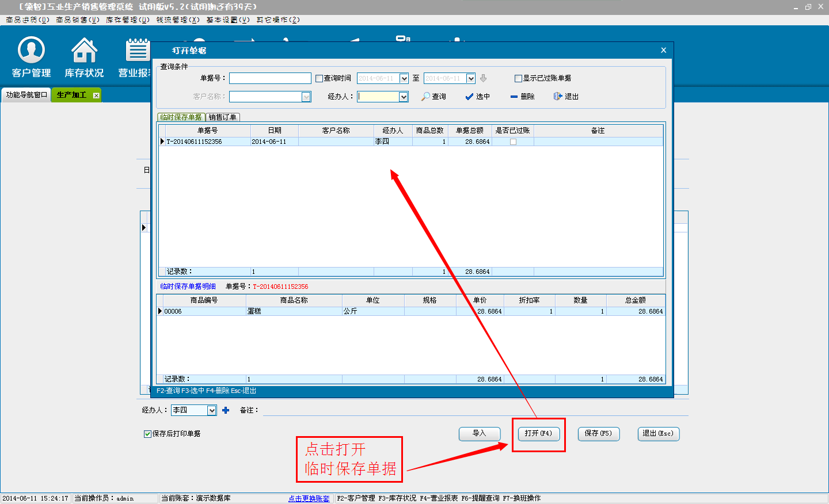
Task: Click the 删除 minus button
Action: point(522,97)
